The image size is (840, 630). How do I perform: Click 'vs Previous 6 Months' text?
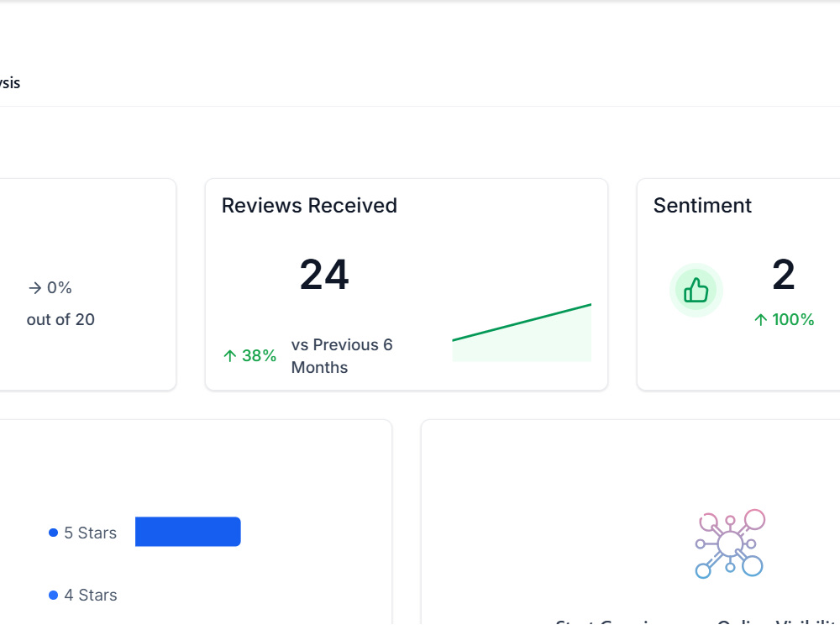(342, 356)
